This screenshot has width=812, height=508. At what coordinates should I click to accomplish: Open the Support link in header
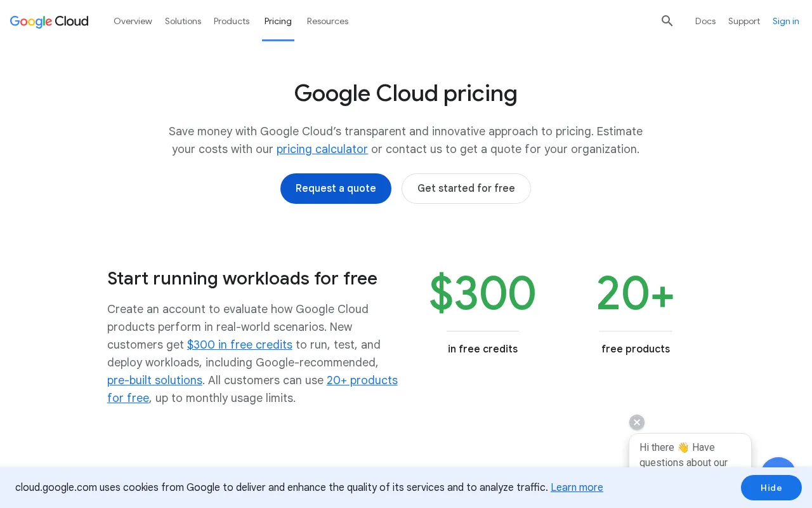coord(744,21)
